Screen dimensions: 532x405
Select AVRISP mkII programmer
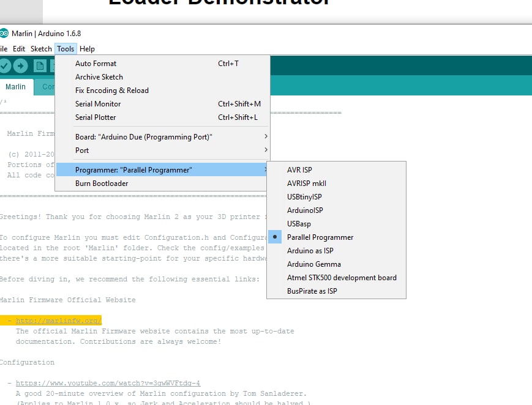coord(336,183)
